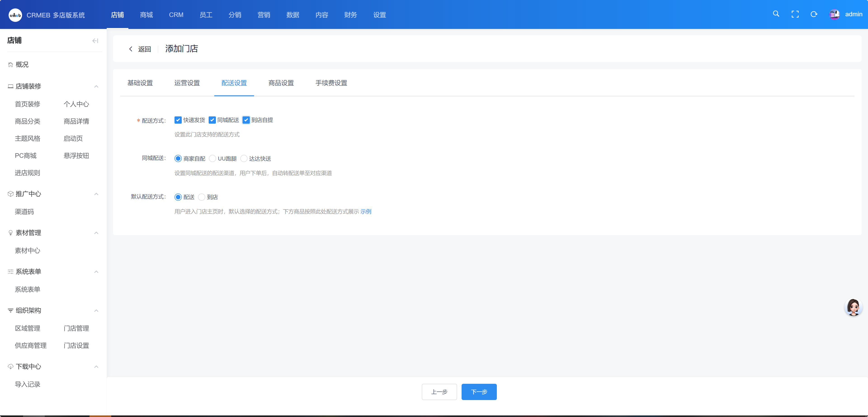Uncheck the 到店自提 checkbox
The image size is (868, 417).
tap(246, 120)
